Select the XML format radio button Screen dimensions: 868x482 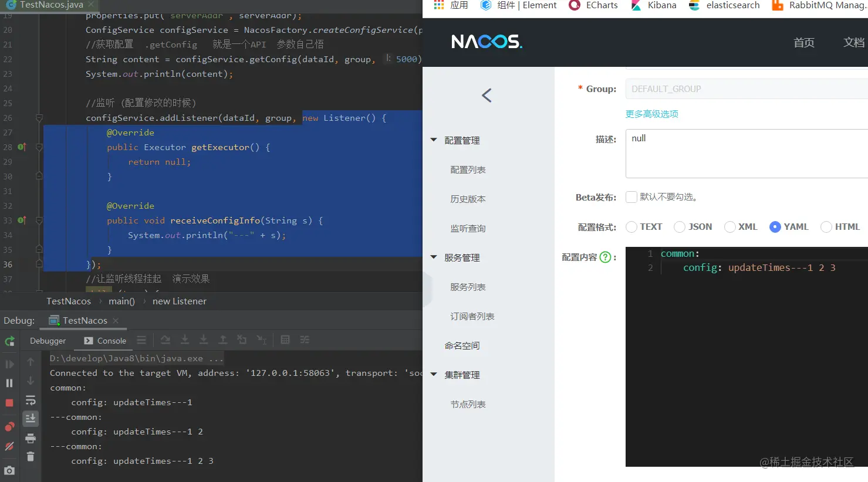point(730,227)
